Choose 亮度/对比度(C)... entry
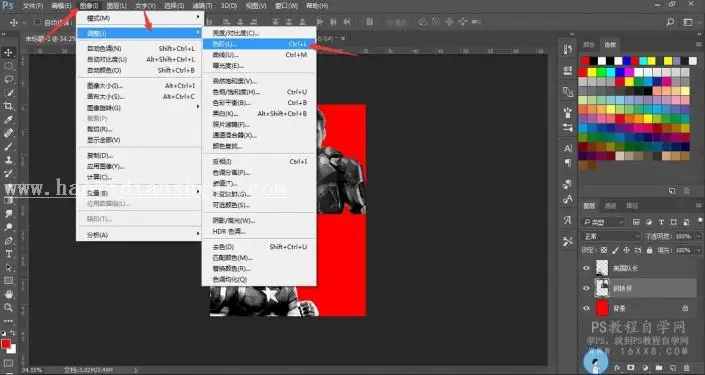The width and height of the screenshot is (705, 375). (x=259, y=33)
